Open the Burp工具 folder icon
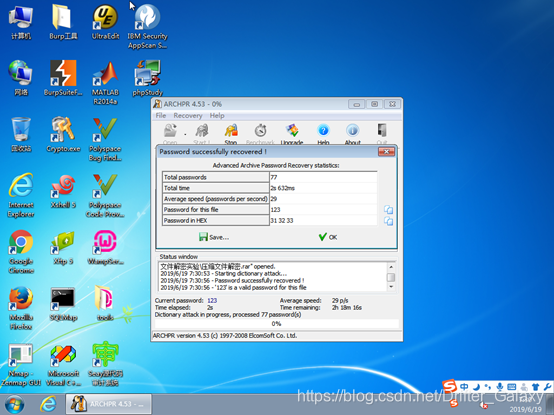554x415 pixels. [x=63, y=22]
